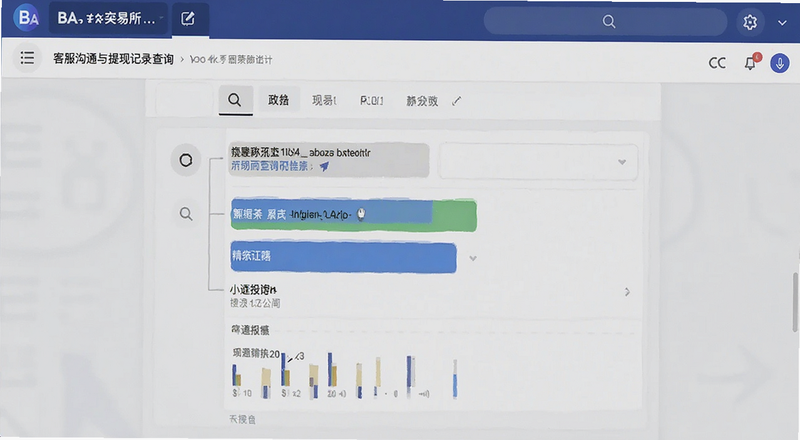Image resolution: width=800 pixels, height=440 pixels.
Task: Click the left magnifier node icon
Action: pyautogui.click(x=186, y=213)
